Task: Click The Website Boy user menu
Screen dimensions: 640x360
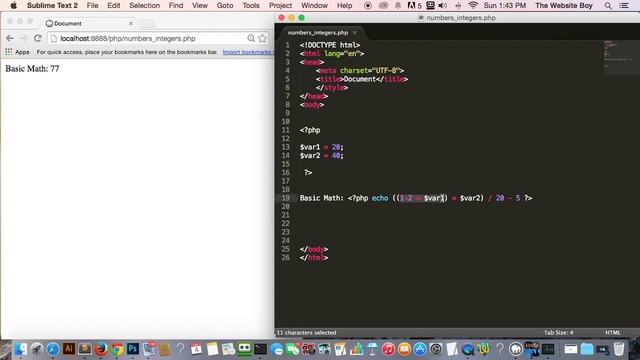Action: [x=564, y=6]
